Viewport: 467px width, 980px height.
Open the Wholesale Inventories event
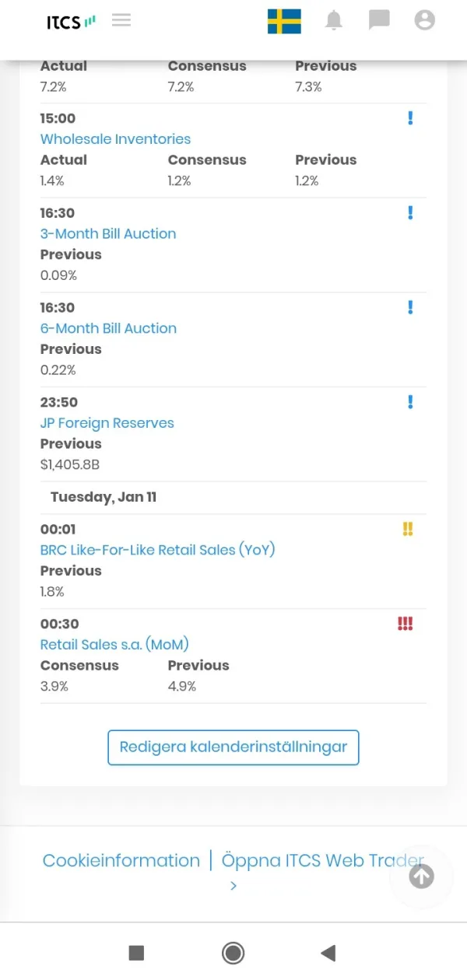(x=115, y=139)
